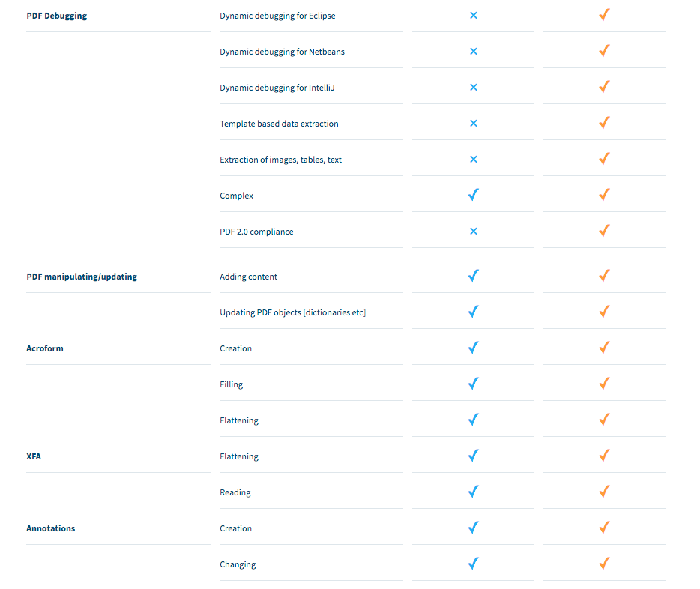Click orange checkmark for XFA Flattening

tap(604, 456)
